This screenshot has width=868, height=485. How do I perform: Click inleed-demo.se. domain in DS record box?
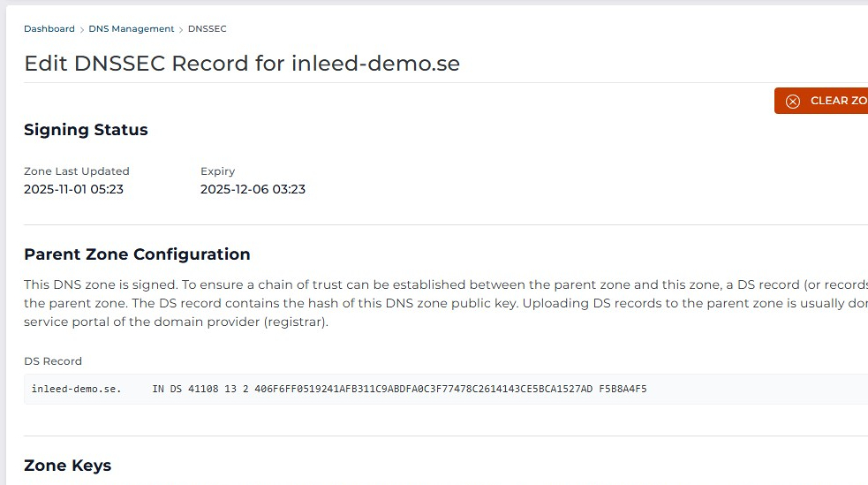point(76,389)
